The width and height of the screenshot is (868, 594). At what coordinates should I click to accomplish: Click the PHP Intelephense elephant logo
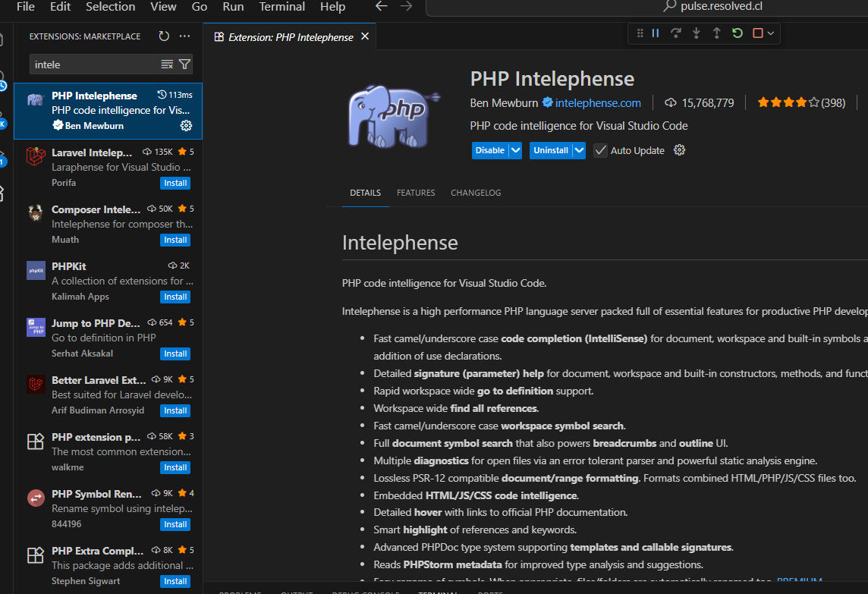click(394, 116)
